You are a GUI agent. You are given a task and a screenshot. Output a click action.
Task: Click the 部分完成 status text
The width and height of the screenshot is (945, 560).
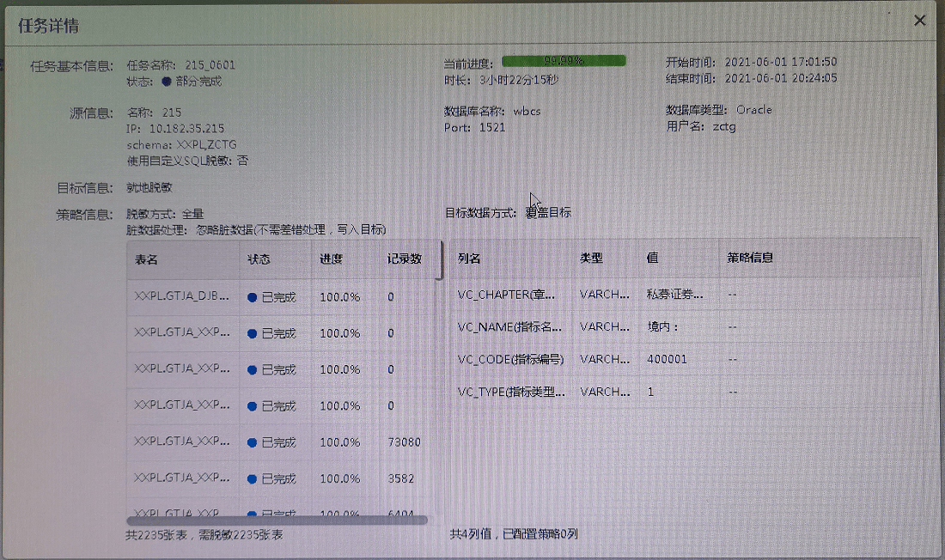(198, 82)
